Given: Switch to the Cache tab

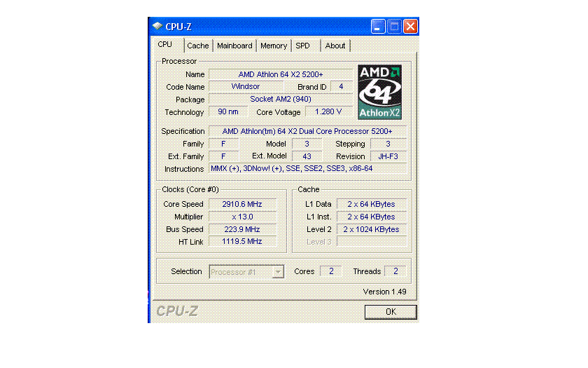Looking at the screenshot, I should [197, 46].
